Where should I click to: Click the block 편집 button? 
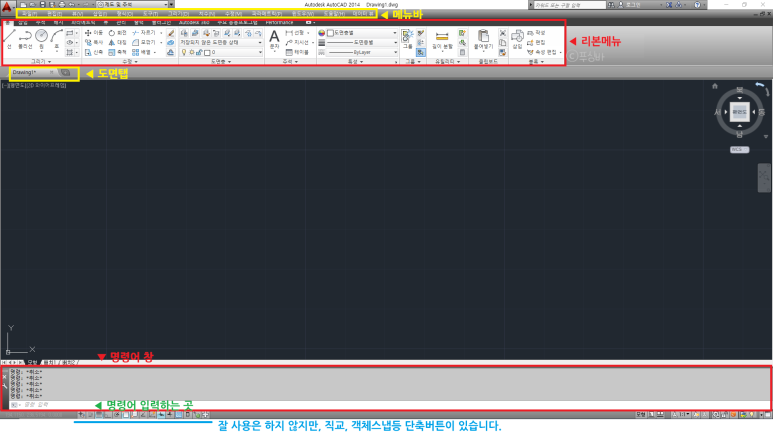tap(536, 42)
